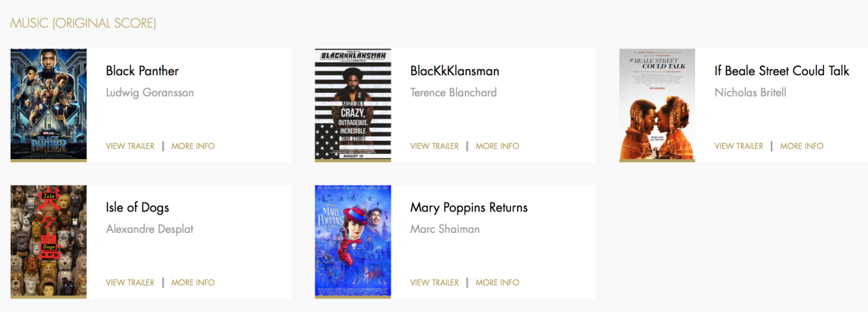View the Mary Poppins Returns trailer
The image size is (868, 312).
435,282
